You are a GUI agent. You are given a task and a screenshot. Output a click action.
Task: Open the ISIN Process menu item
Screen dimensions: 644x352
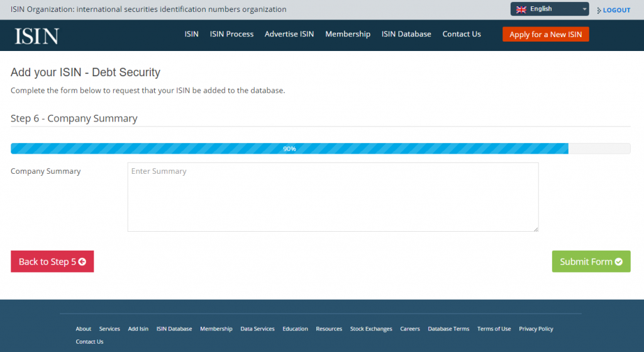tap(231, 34)
